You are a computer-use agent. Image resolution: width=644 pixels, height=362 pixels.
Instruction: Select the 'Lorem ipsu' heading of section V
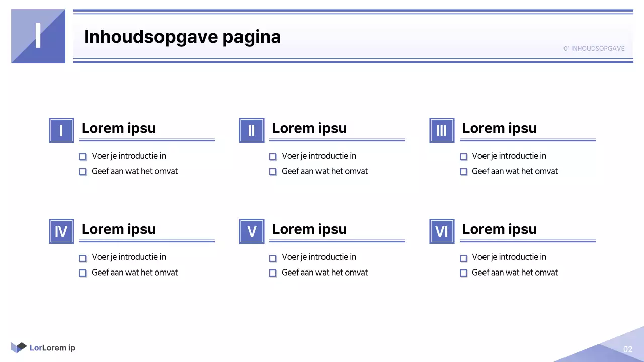tap(309, 229)
